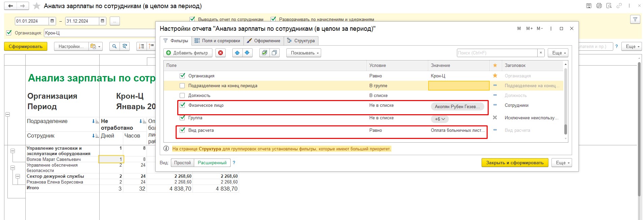The image size is (644, 220).
Task: Switch to the Оформление tab
Action: click(263, 41)
